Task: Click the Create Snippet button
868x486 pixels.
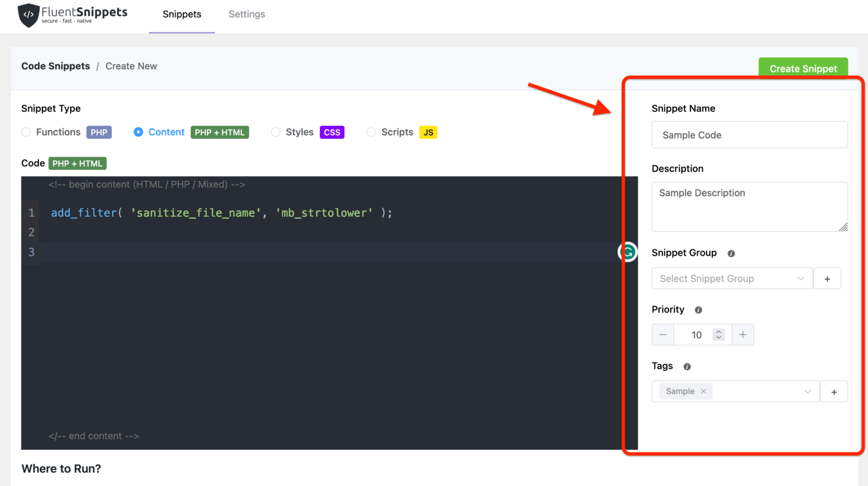Action: coord(803,68)
